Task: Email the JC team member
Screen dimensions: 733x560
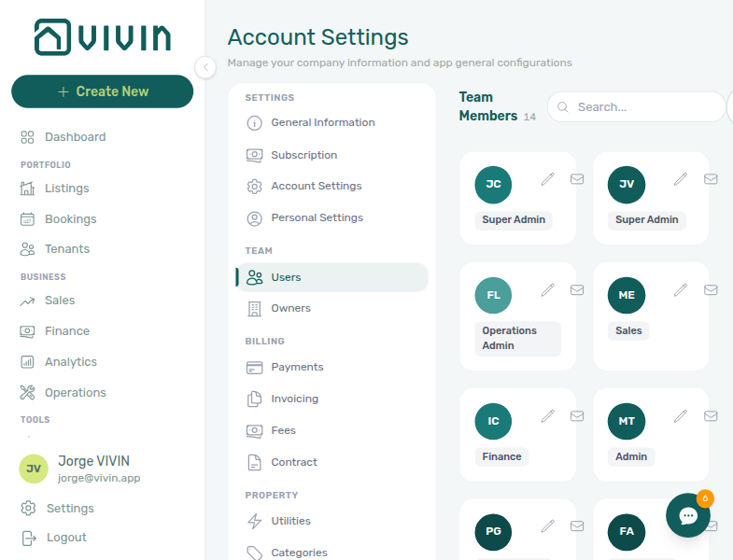Action: [577, 179]
